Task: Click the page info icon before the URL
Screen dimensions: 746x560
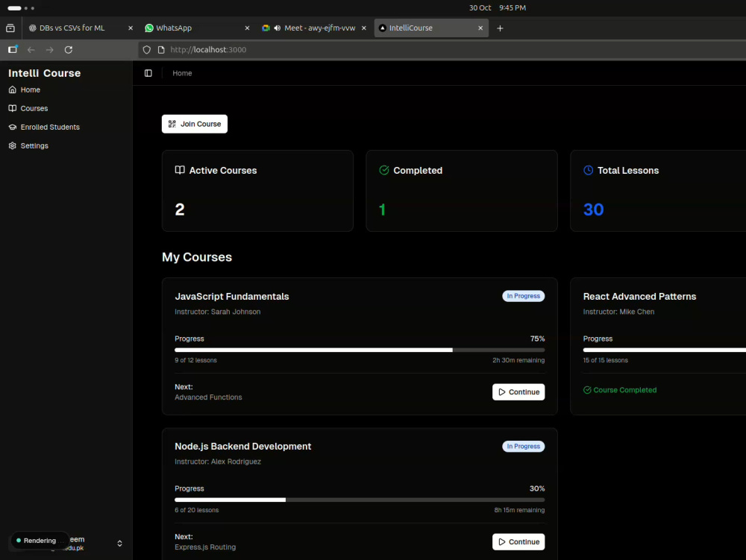Action: coord(161,49)
